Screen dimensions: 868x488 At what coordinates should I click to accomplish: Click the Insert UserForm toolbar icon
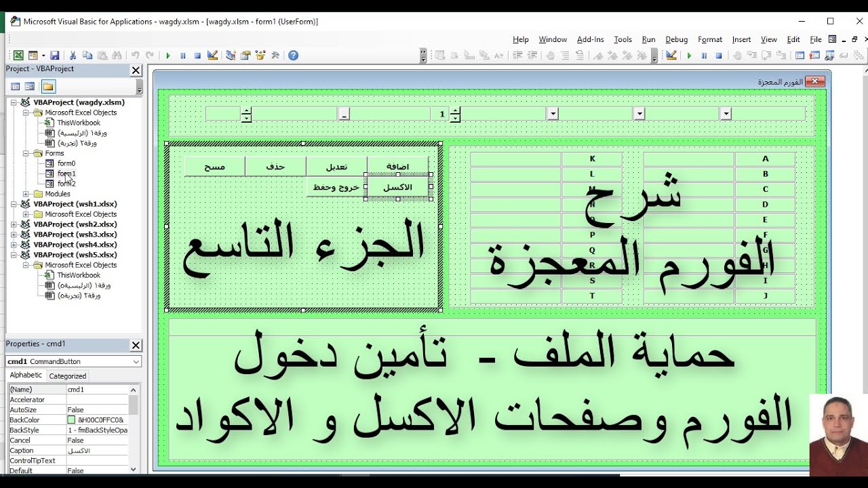[33, 56]
